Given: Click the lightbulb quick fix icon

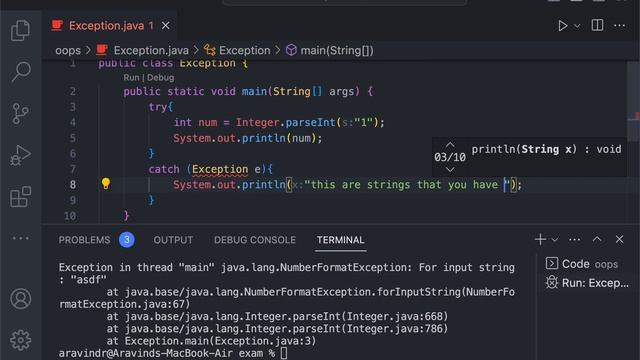Looking at the screenshot, I should tap(106, 184).
